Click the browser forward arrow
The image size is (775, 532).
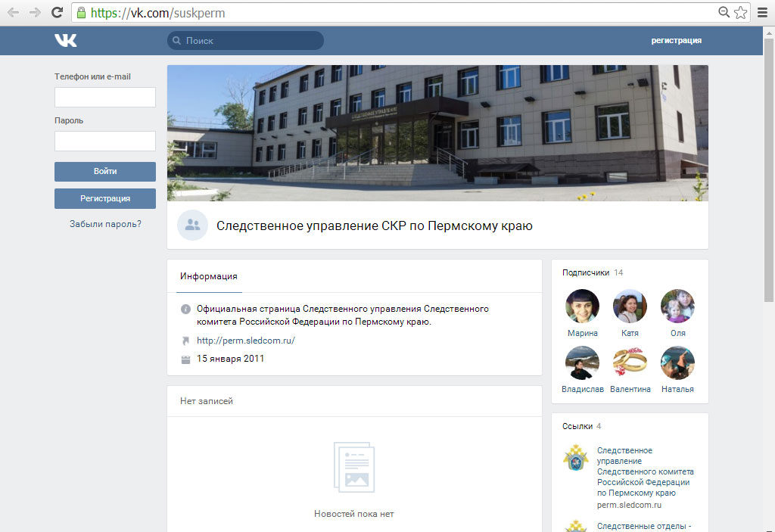pos(35,12)
